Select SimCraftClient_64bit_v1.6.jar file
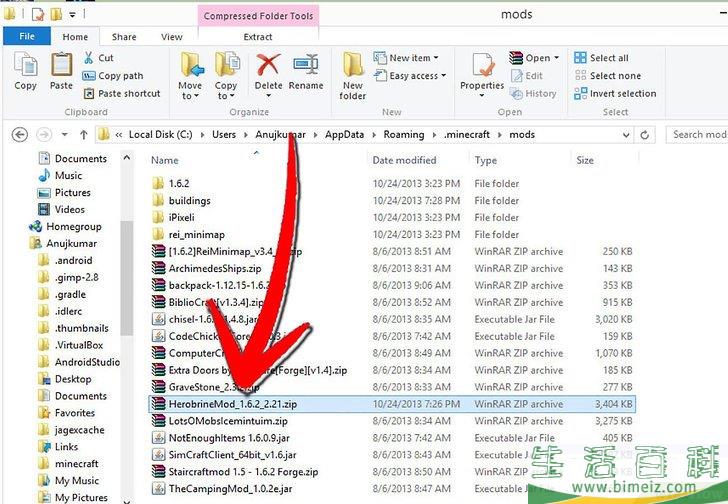This screenshot has width=728, height=504. tap(224, 455)
